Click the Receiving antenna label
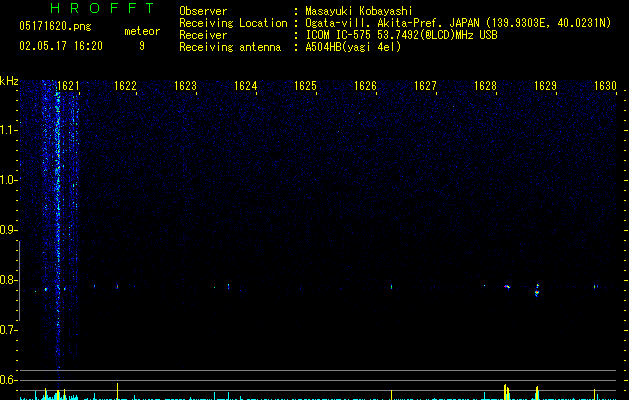The height and width of the screenshot is (400, 629). pos(230,47)
